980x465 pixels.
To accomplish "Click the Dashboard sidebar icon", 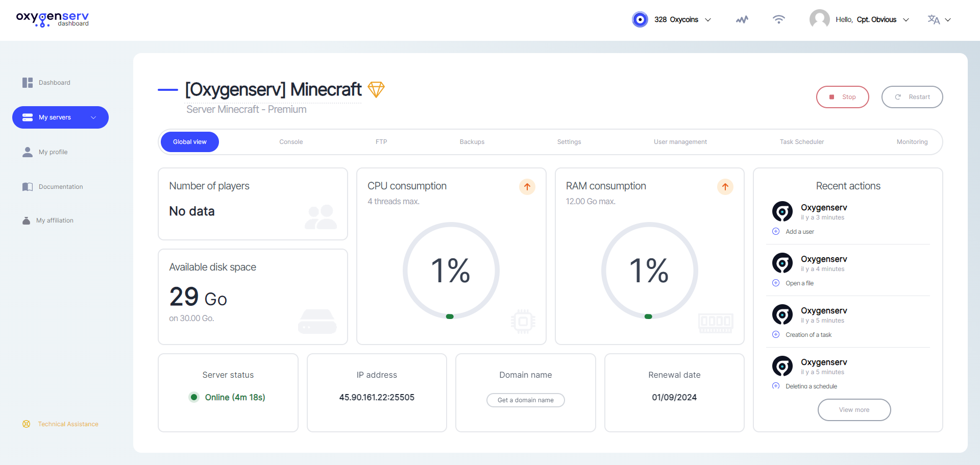I will pyautogui.click(x=28, y=83).
